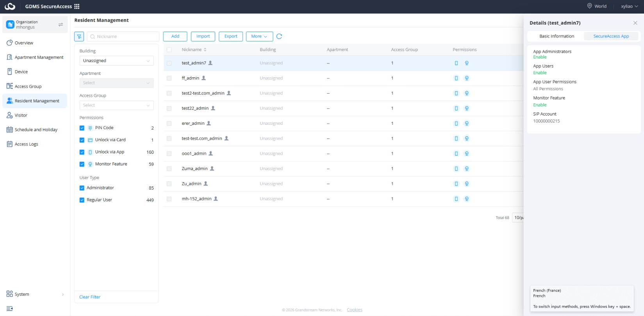Navigate to Access Group in the sidebar
Screen dimensions: 644x316
tap(35, 86)
